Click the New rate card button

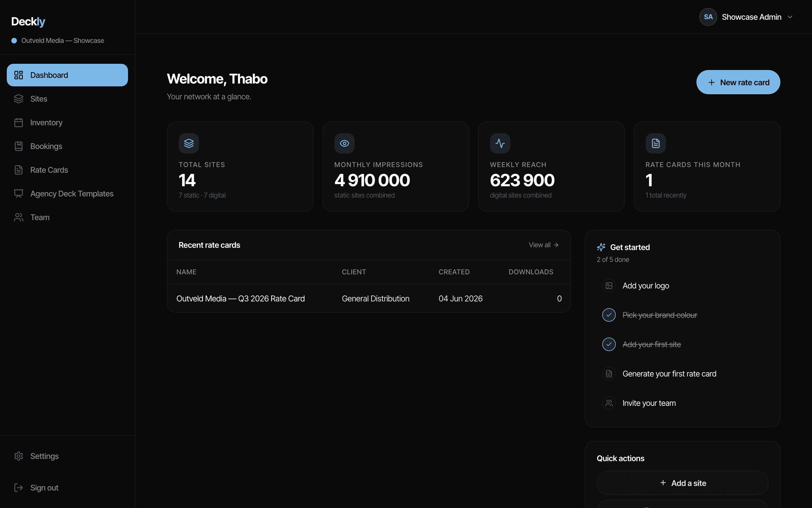pyautogui.click(x=738, y=82)
